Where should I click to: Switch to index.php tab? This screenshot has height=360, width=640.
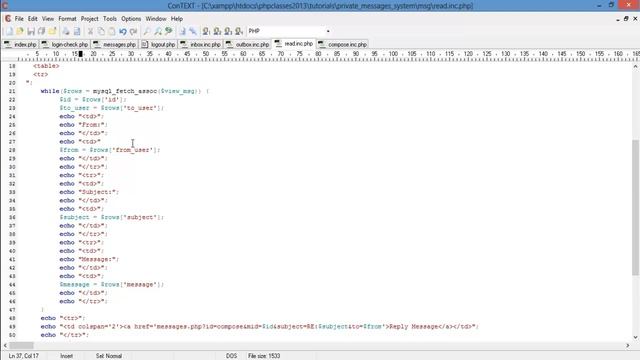tap(20, 44)
